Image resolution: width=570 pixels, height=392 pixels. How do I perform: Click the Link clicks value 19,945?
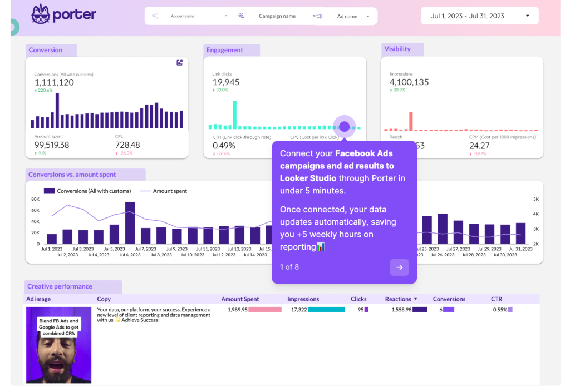point(226,82)
